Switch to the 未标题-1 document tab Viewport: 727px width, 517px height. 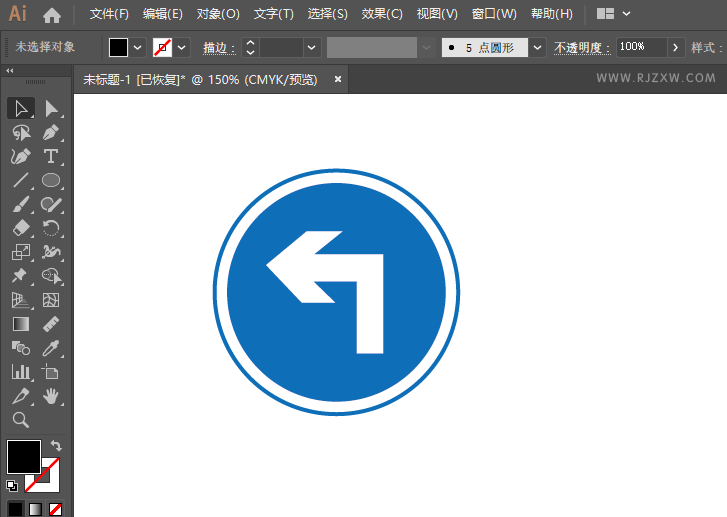click(200, 80)
